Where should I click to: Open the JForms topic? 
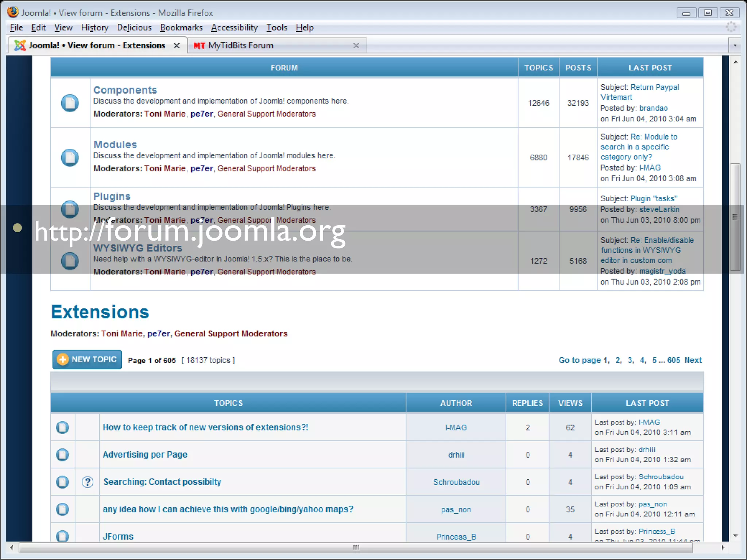(118, 537)
